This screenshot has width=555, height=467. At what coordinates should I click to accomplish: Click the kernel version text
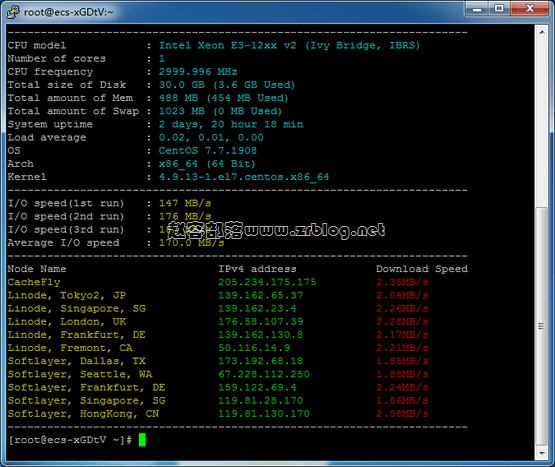click(x=244, y=177)
